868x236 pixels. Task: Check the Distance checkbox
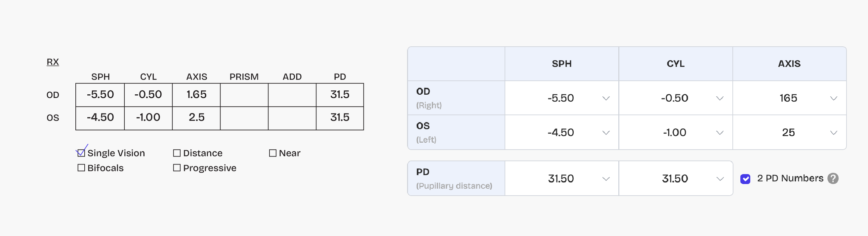pos(177,153)
